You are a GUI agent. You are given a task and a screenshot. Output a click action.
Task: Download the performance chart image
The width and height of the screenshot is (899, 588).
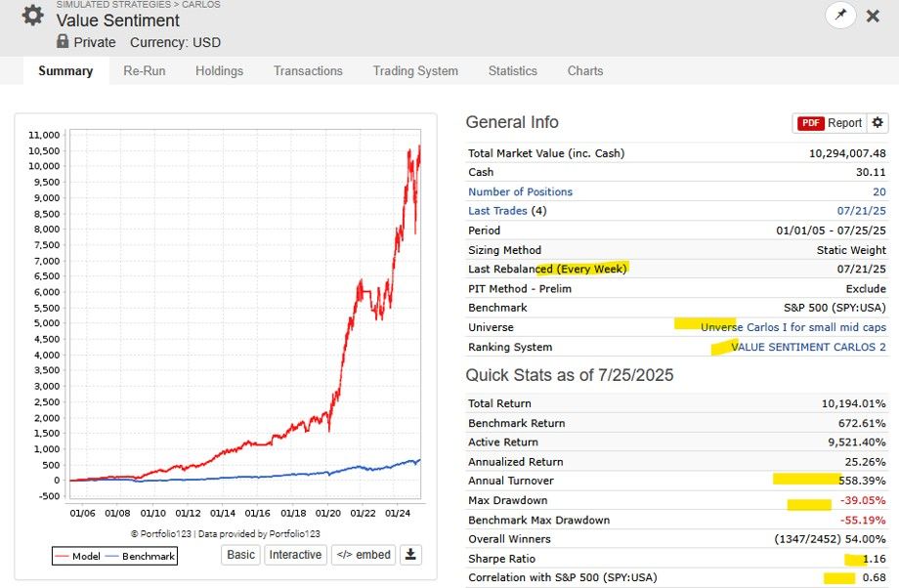click(410, 555)
